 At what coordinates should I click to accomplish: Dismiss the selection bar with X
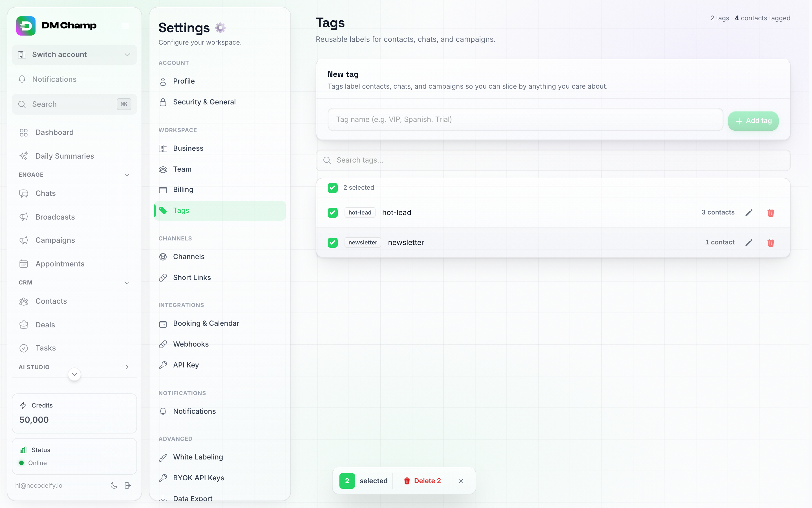pos(461,481)
